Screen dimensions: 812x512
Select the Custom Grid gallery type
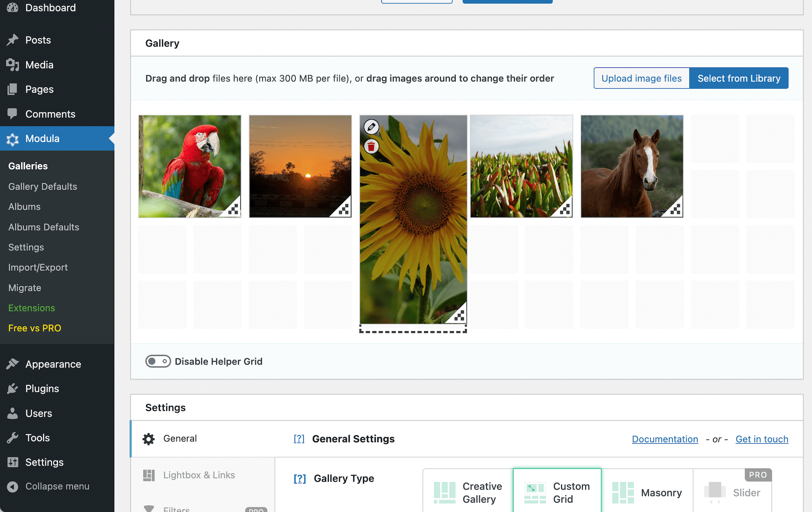557,492
